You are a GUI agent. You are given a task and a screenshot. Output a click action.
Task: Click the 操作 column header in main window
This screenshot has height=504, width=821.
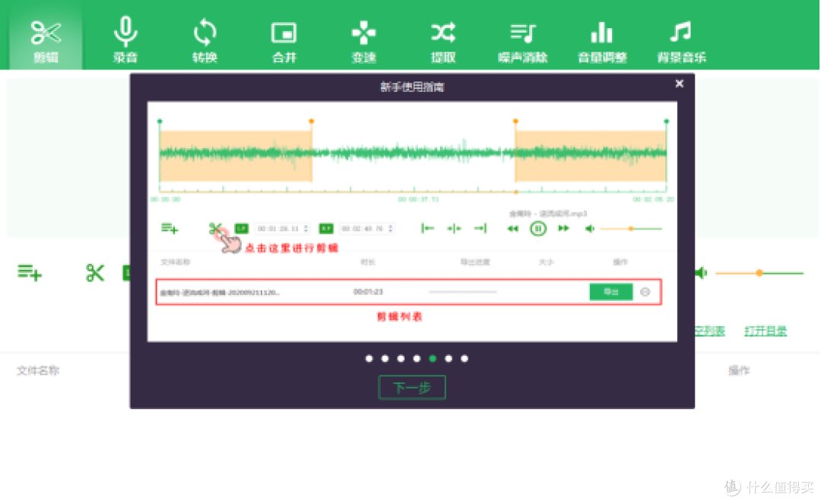coord(739,370)
